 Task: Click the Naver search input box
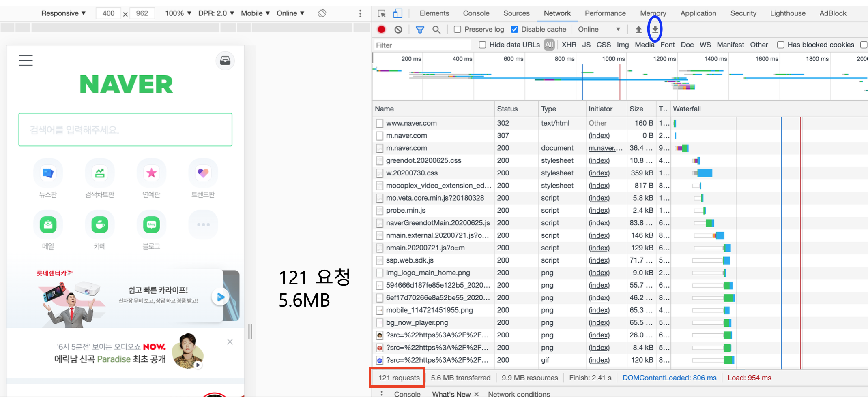(x=125, y=130)
